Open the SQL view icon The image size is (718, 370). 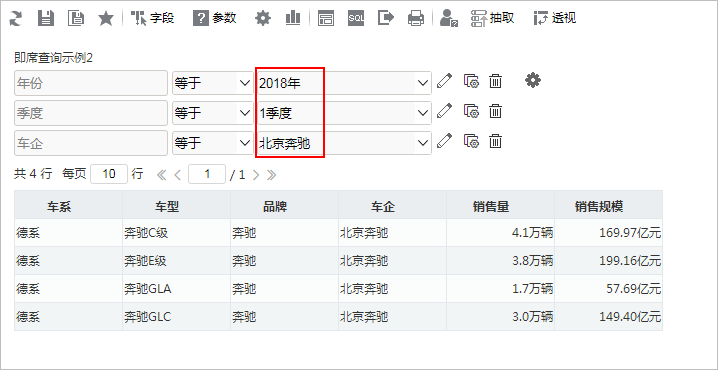(356, 18)
